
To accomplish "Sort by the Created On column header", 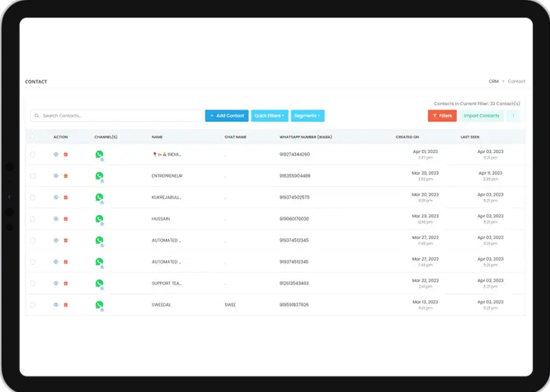I will coord(407,137).
